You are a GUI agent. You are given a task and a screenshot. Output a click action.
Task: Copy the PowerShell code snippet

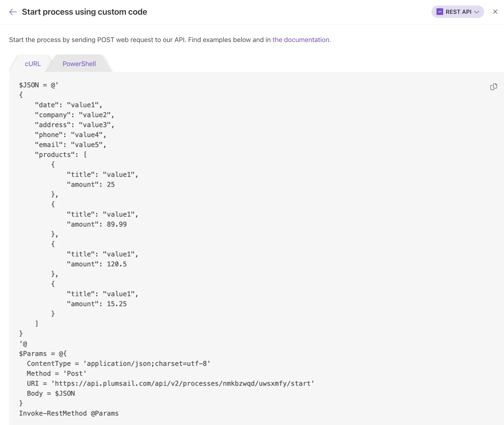(x=493, y=87)
